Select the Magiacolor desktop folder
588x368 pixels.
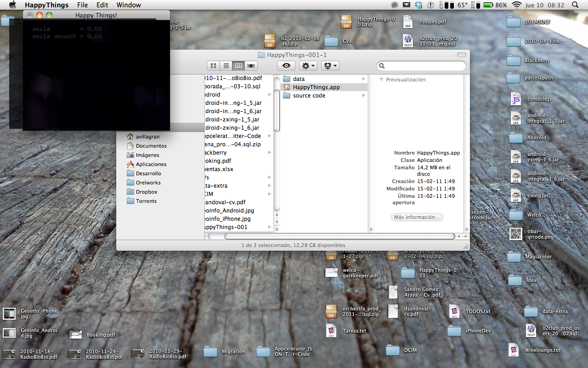(530, 257)
